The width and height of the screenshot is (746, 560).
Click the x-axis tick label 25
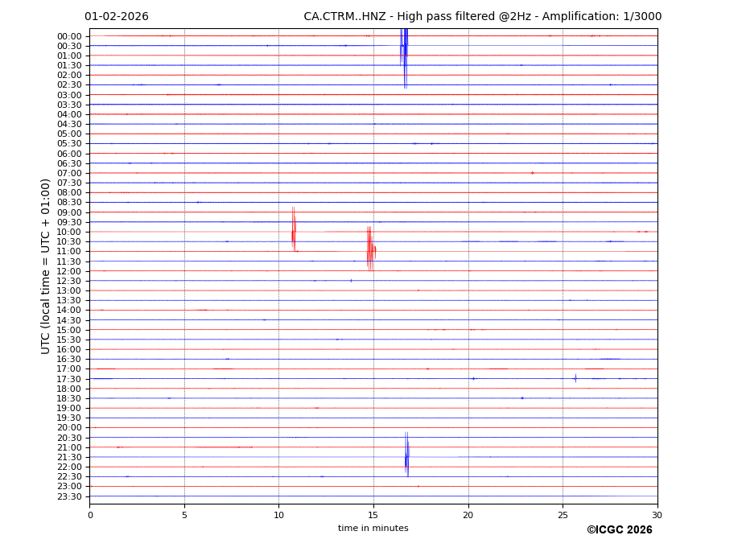pyautogui.click(x=563, y=515)
